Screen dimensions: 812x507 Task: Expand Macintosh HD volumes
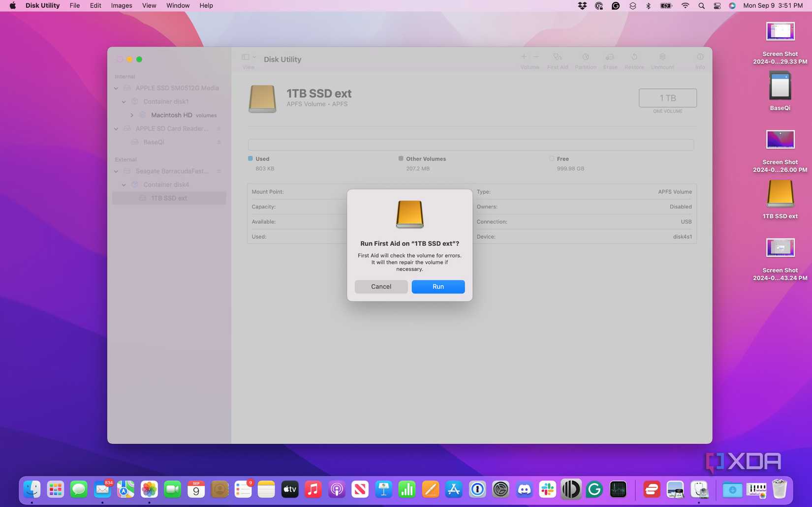pos(131,115)
